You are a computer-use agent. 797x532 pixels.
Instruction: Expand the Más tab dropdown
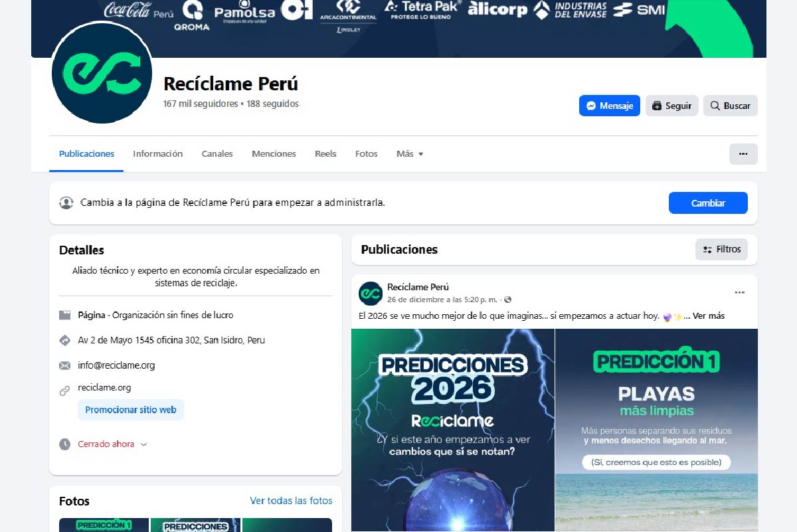point(409,153)
